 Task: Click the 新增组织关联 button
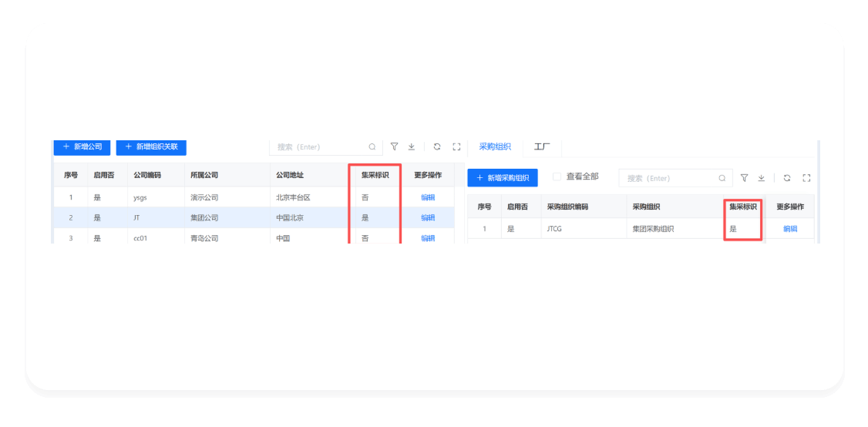(151, 147)
